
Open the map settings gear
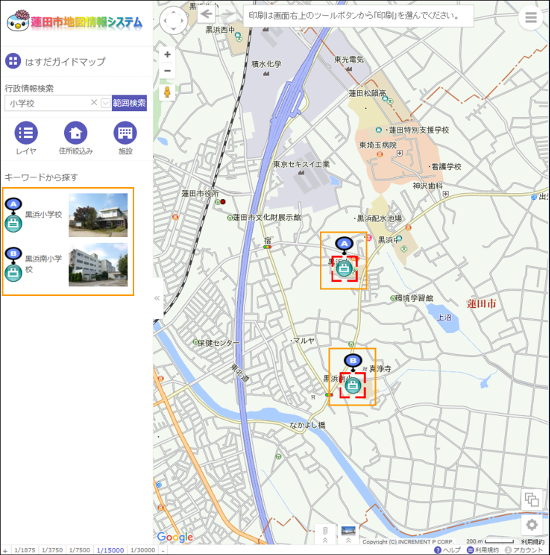(532, 525)
